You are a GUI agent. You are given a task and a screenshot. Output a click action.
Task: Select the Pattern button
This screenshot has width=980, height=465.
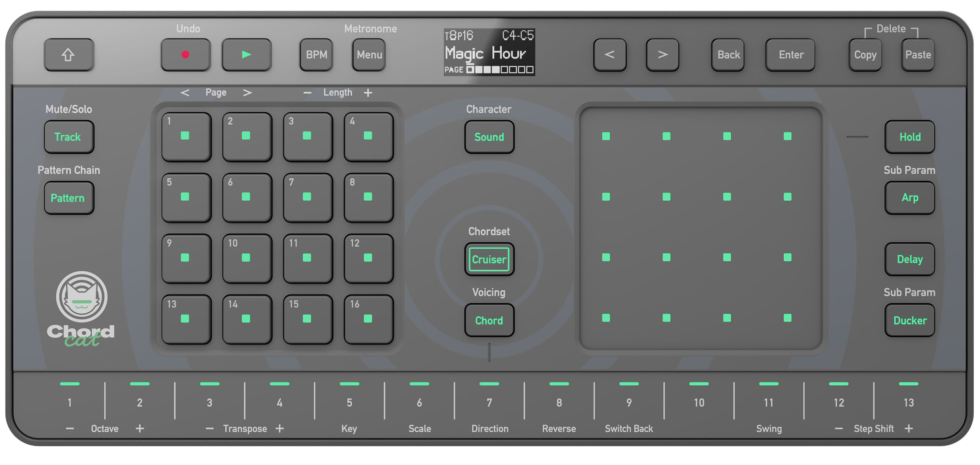pyautogui.click(x=69, y=198)
